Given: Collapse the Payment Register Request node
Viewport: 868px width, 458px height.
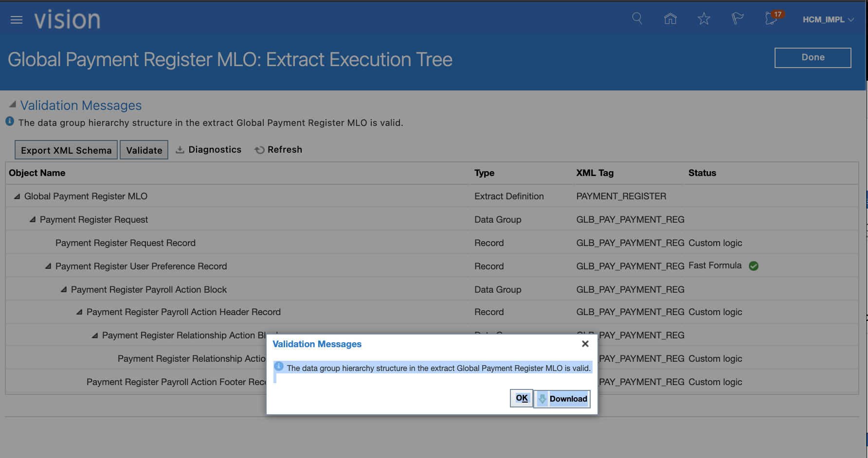Looking at the screenshot, I should [x=33, y=220].
